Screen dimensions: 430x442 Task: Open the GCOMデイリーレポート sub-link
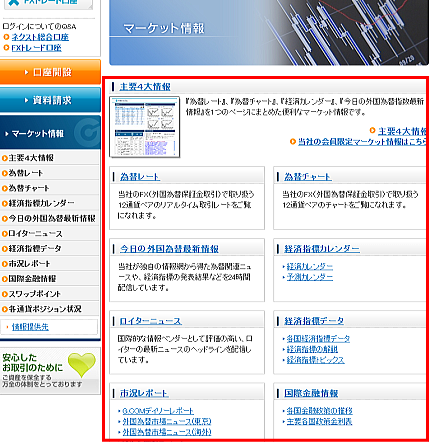click(158, 411)
